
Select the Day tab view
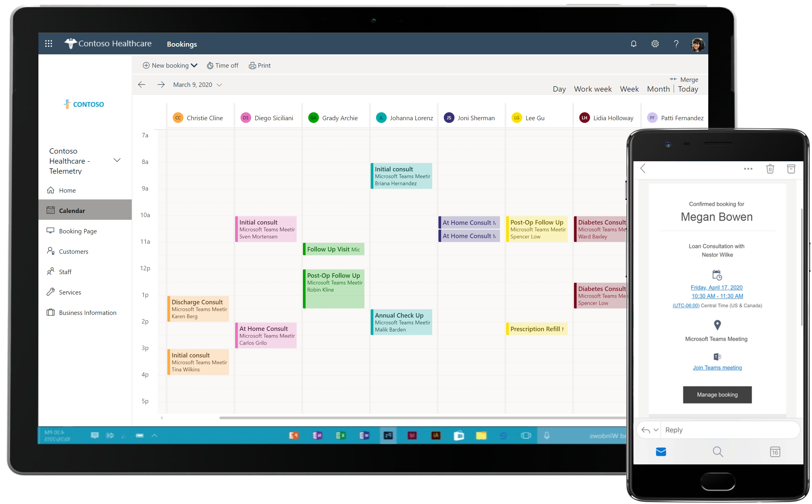coord(558,89)
